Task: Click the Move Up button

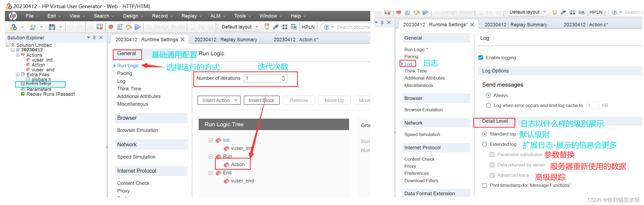Action: pos(334,100)
